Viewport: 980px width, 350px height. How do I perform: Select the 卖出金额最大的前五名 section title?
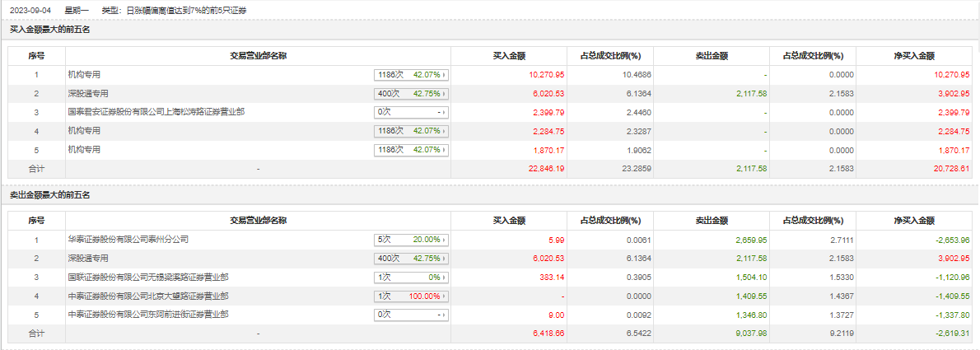(49, 195)
